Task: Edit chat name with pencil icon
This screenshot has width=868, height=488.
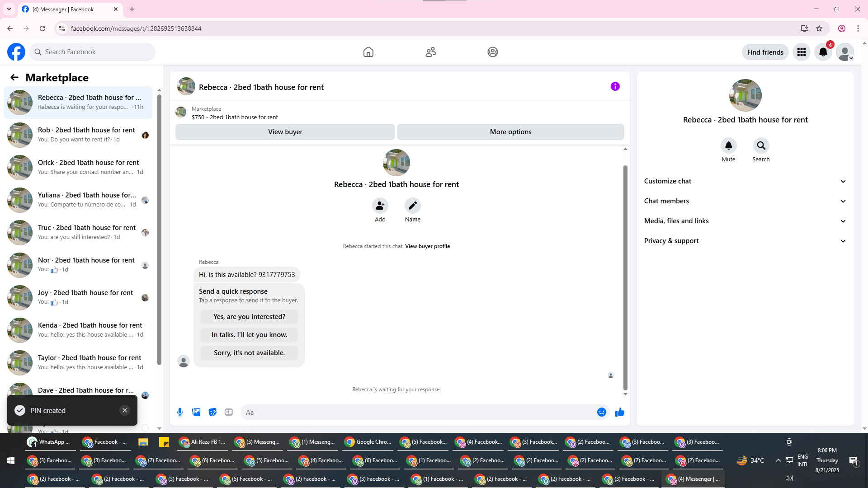Action: point(412,206)
